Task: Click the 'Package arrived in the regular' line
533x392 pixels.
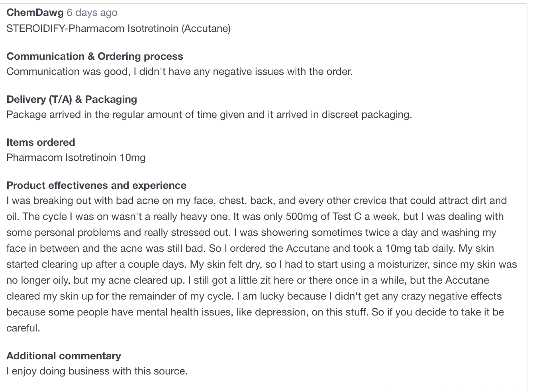Action: coord(209,115)
